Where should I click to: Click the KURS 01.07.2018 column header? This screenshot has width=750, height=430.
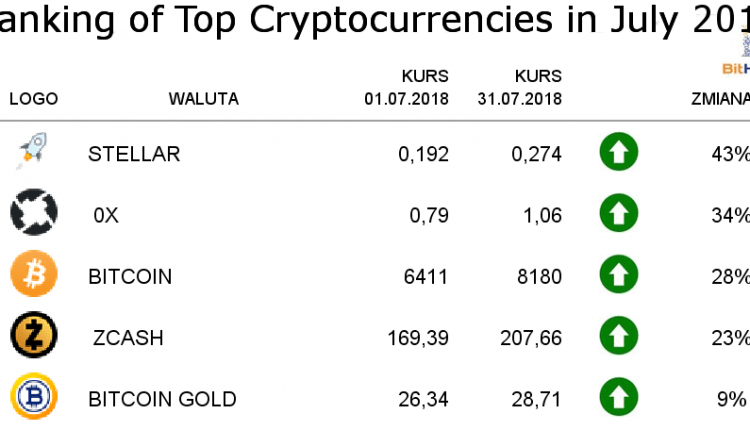[x=406, y=88]
